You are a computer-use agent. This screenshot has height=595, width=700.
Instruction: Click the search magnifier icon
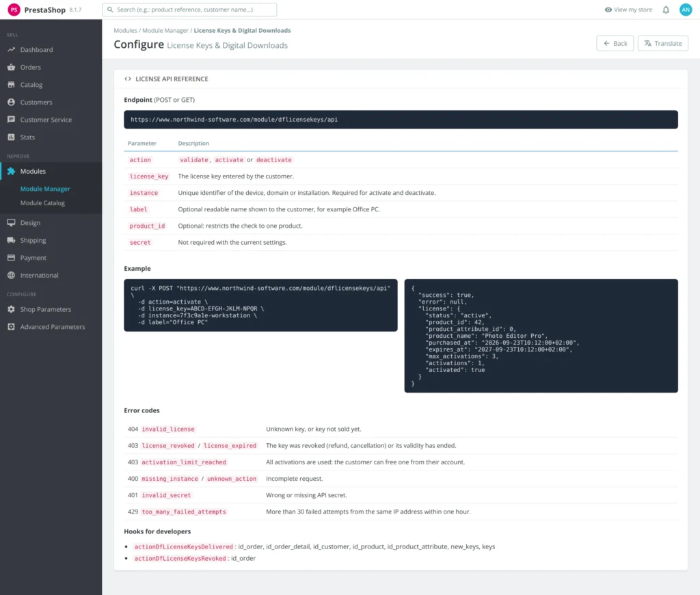[110, 10]
